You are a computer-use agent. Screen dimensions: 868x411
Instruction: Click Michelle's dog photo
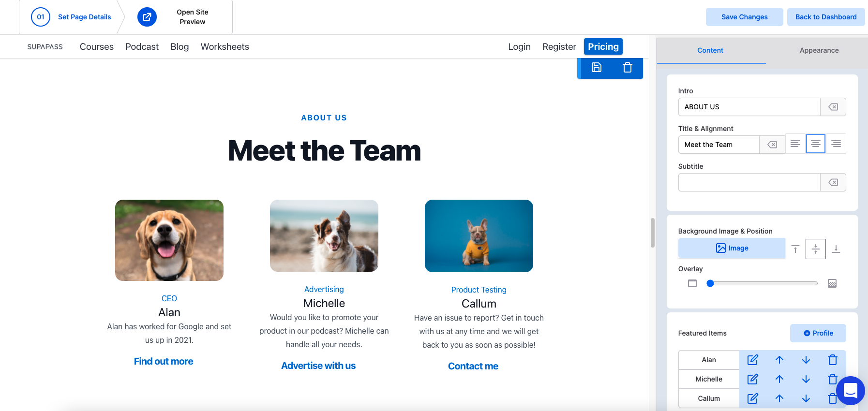click(324, 235)
